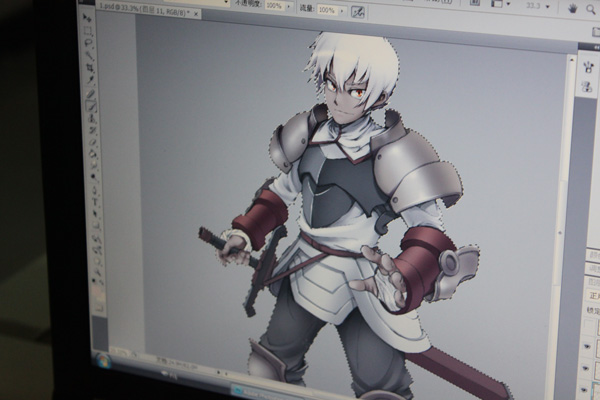Select the highlighted Brush tool
This screenshot has height=400, width=600.
tap(92, 106)
